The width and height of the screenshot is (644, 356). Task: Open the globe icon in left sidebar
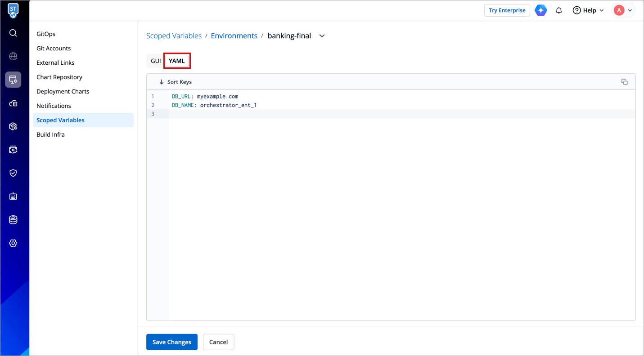point(13,56)
